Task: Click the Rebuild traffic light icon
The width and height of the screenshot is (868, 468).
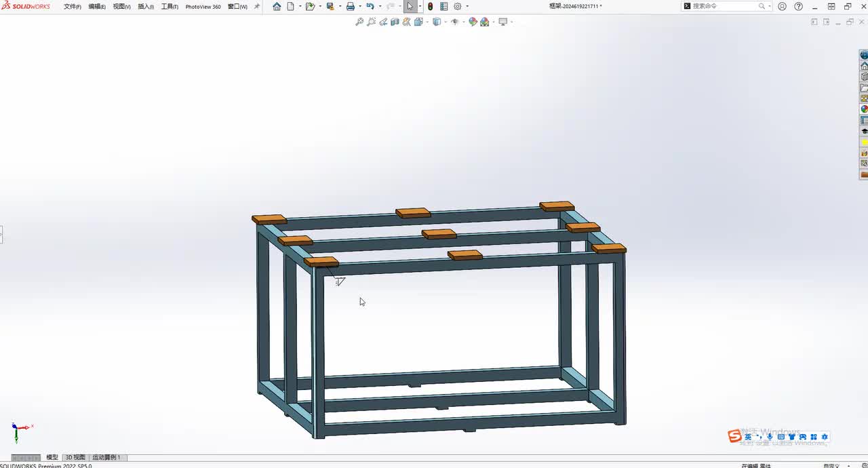Action: pyautogui.click(x=430, y=6)
